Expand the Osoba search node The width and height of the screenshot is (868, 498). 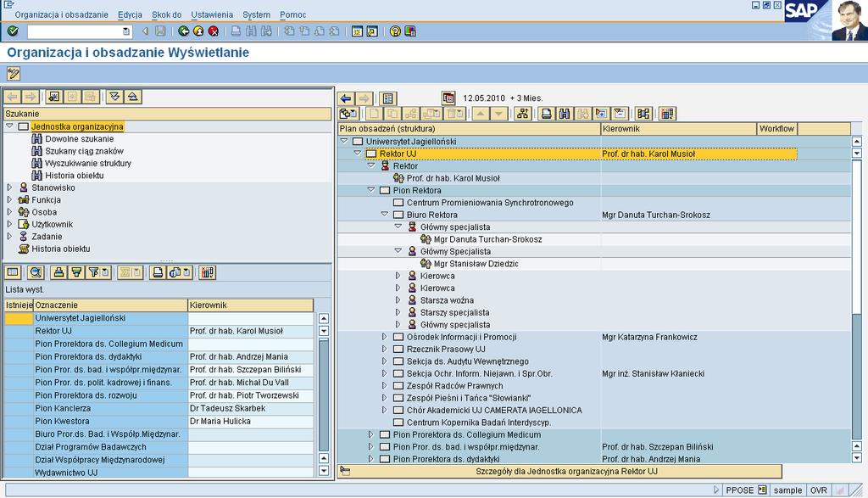pos(9,211)
